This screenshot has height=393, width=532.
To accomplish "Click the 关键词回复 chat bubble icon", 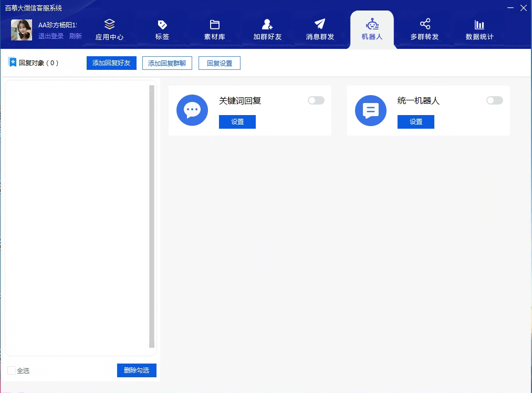I will pyautogui.click(x=192, y=110).
